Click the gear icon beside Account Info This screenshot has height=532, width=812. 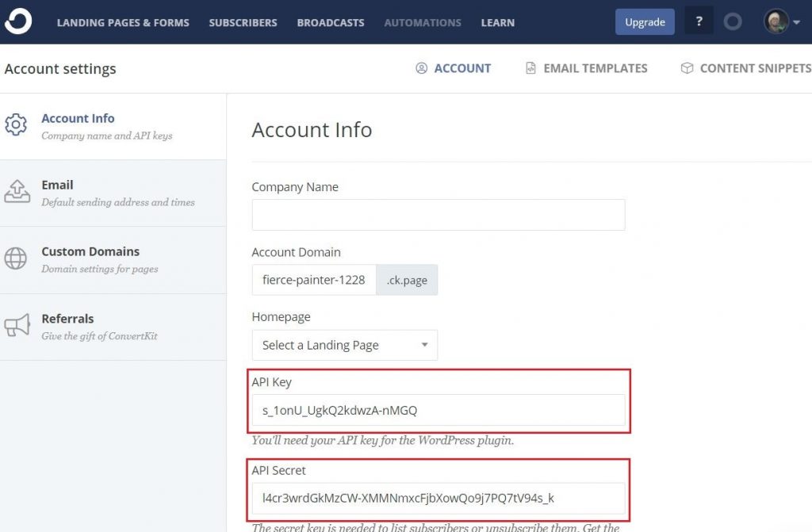[x=16, y=124]
